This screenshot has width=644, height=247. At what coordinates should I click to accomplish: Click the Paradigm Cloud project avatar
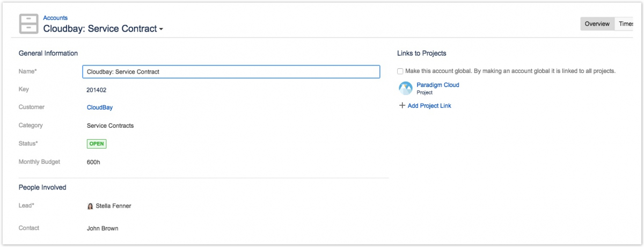tap(406, 88)
